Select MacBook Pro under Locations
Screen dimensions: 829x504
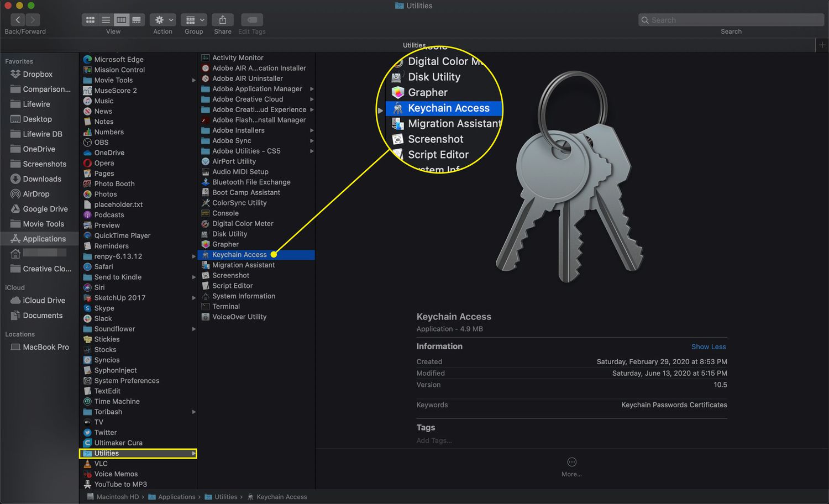pos(46,347)
